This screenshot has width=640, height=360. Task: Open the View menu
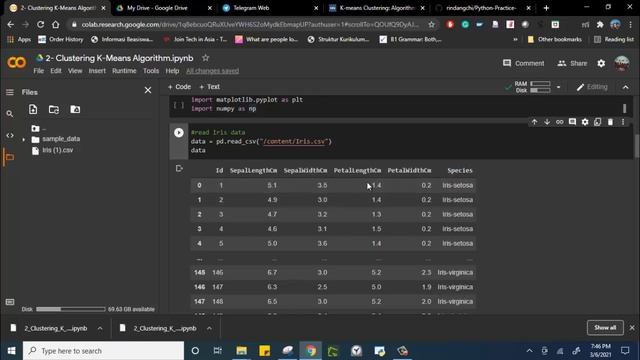click(x=75, y=71)
